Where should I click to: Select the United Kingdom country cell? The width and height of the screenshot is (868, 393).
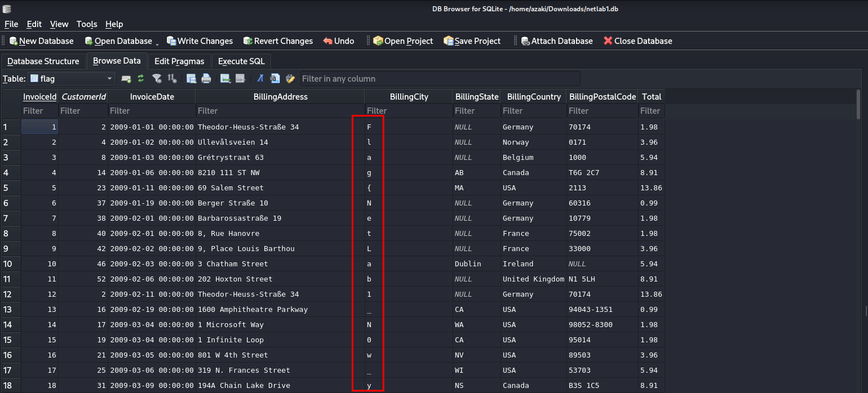tap(533, 279)
